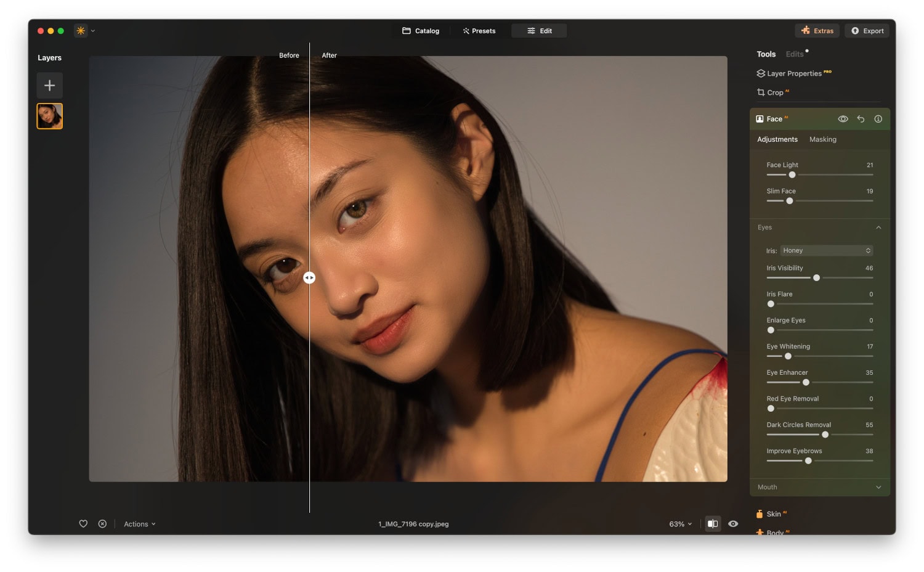Viewport: 924px width, 572px height.
Task: Favorite the photo with the heart icon
Action: [x=83, y=523]
